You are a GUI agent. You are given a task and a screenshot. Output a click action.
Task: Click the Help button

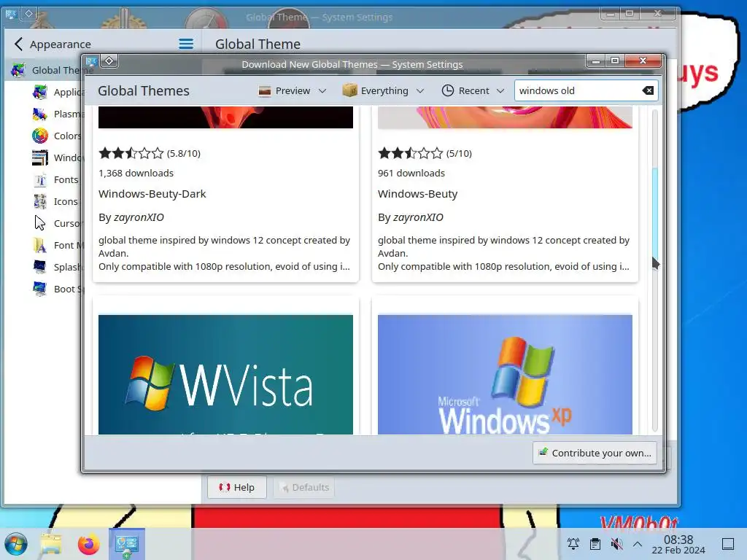click(x=237, y=487)
